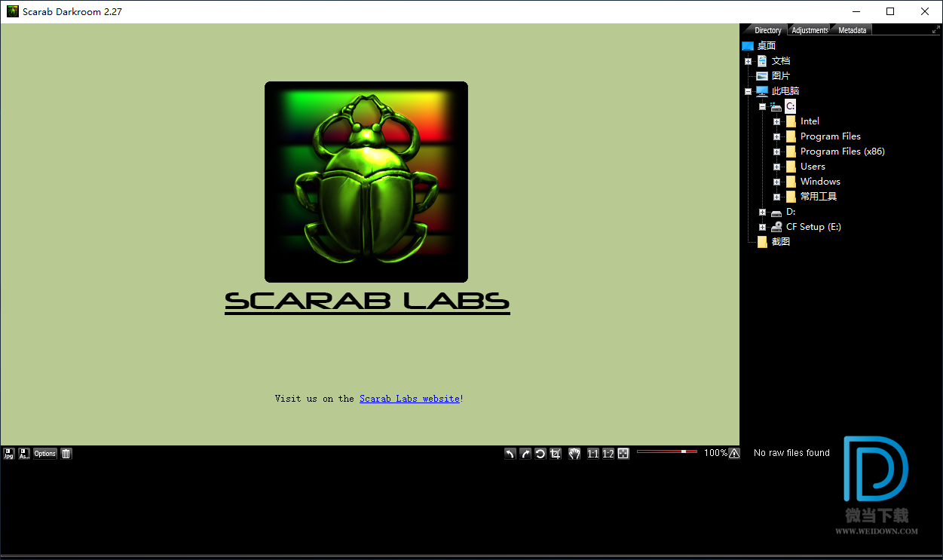Click the panel expand arrows icon
This screenshot has width=943, height=560.
935,30
